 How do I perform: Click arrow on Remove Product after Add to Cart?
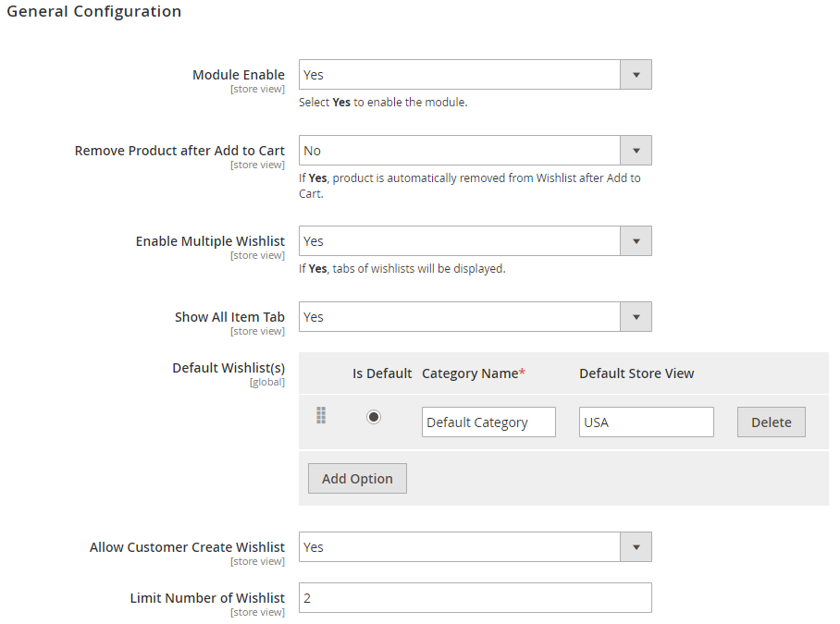click(636, 151)
